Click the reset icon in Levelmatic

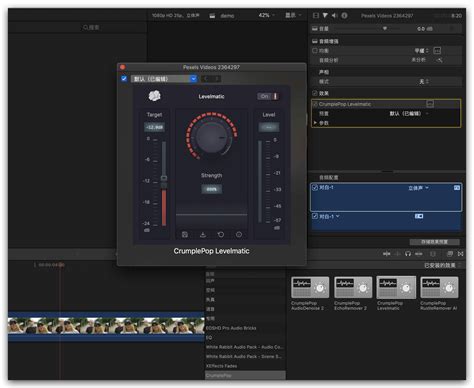pyautogui.click(x=221, y=235)
